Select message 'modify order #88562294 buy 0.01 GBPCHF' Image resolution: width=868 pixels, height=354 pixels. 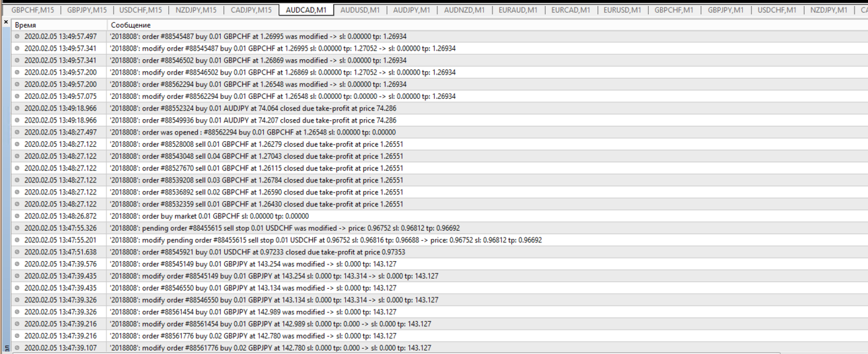pos(283,96)
